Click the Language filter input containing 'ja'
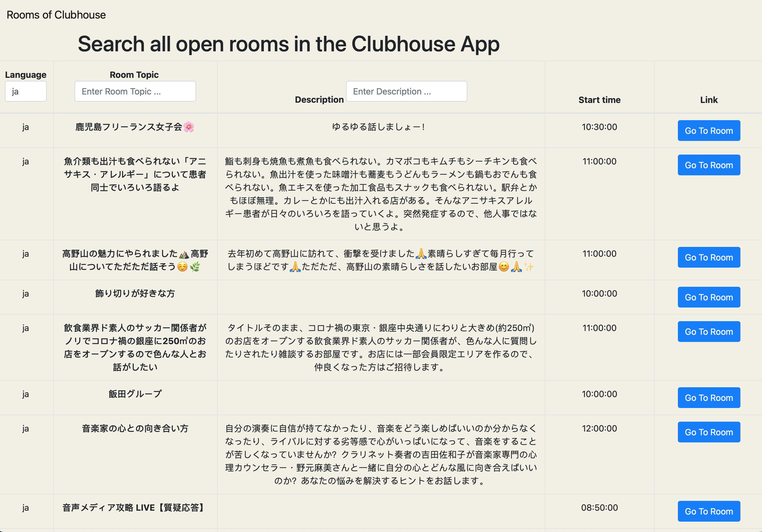Viewport: 762px width, 532px height. pyautogui.click(x=26, y=91)
